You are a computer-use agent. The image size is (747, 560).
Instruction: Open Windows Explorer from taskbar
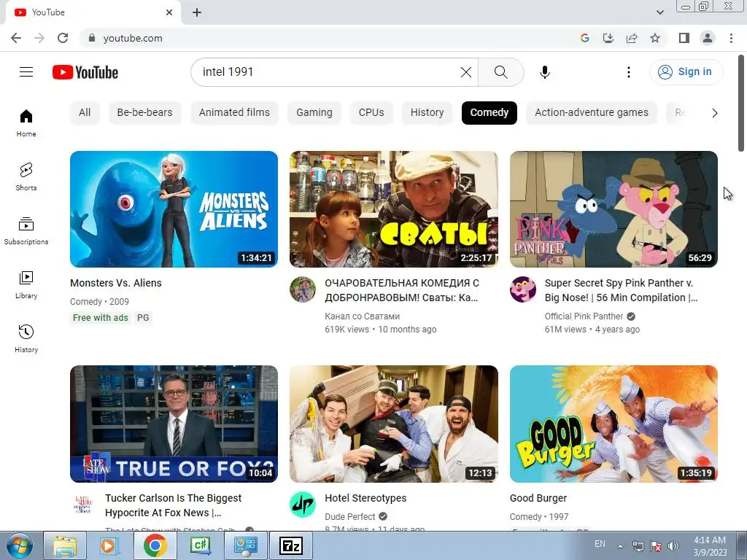(x=65, y=545)
